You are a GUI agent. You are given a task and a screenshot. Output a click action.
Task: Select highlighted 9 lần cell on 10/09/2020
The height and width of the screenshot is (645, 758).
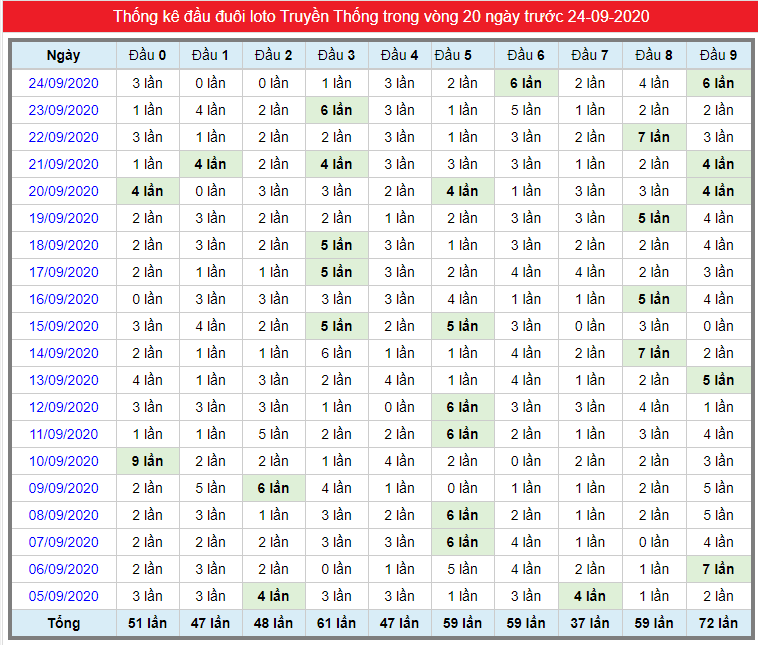coord(147,461)
